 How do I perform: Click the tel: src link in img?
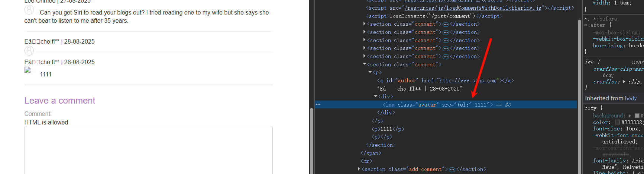pyautogui.click(x=463, y=105)
